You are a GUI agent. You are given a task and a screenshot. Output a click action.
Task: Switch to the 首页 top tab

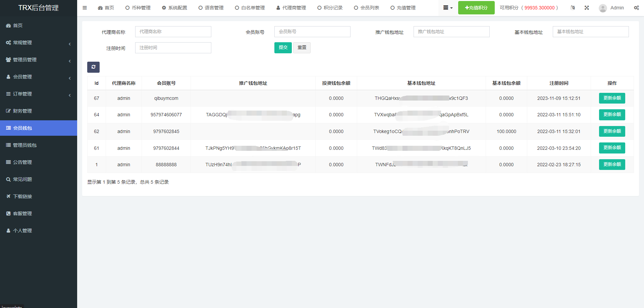tap(106, 8)
